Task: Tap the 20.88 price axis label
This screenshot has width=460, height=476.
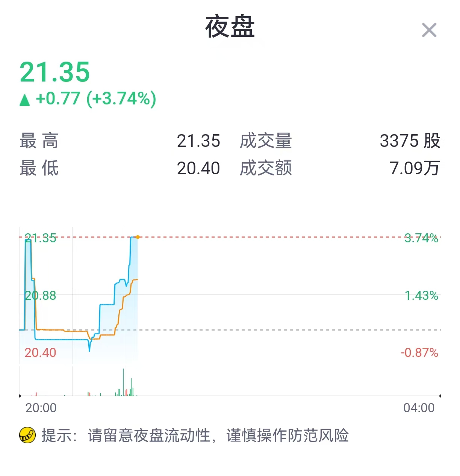Action: coord(40,296)
